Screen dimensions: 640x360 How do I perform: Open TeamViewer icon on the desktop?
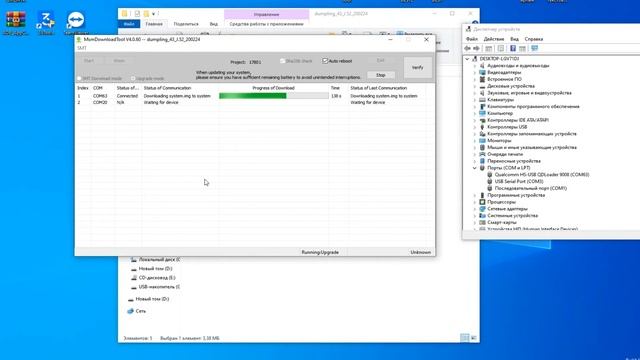tap(76, 20)
